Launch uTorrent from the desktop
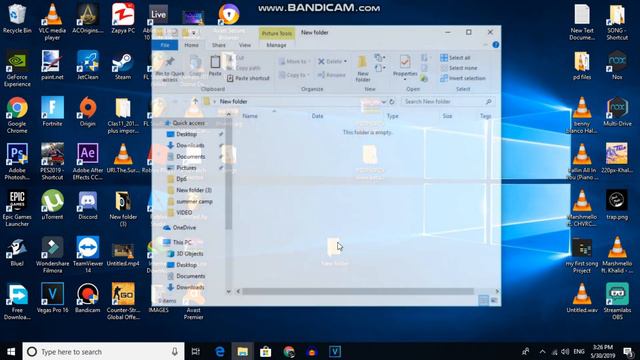 point(52,205)
